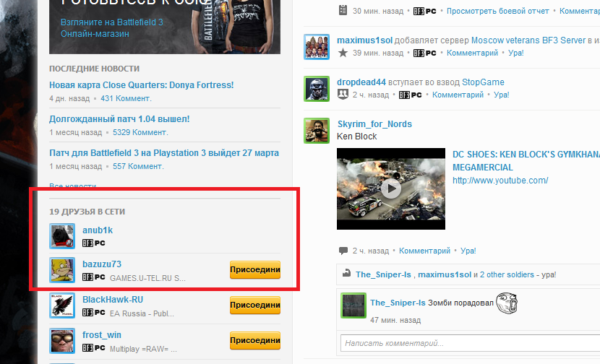Click the star icon in maximus1sol's post
Image resolution: width=600 pixels, height=364 pixels.
[x=343, y=53]
